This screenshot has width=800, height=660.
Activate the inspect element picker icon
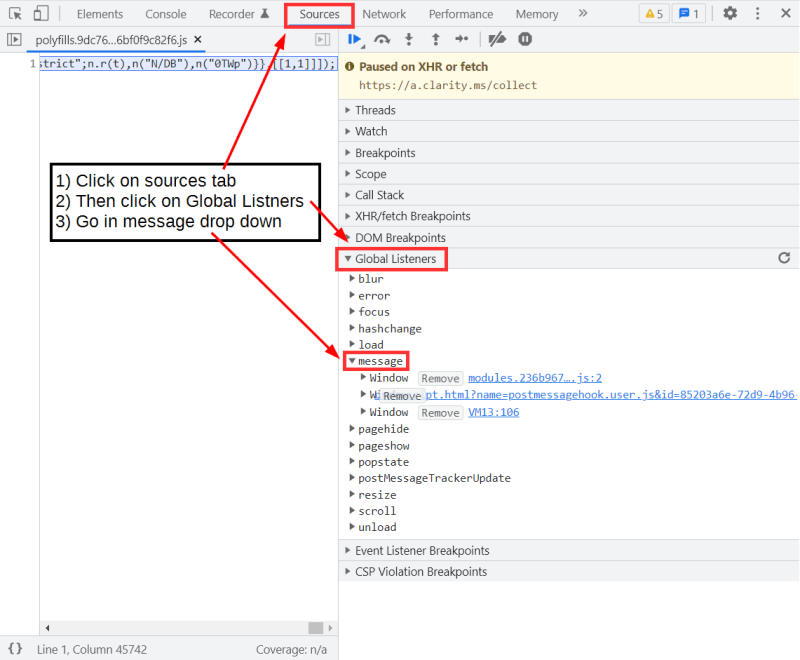(x=15, y=14)
